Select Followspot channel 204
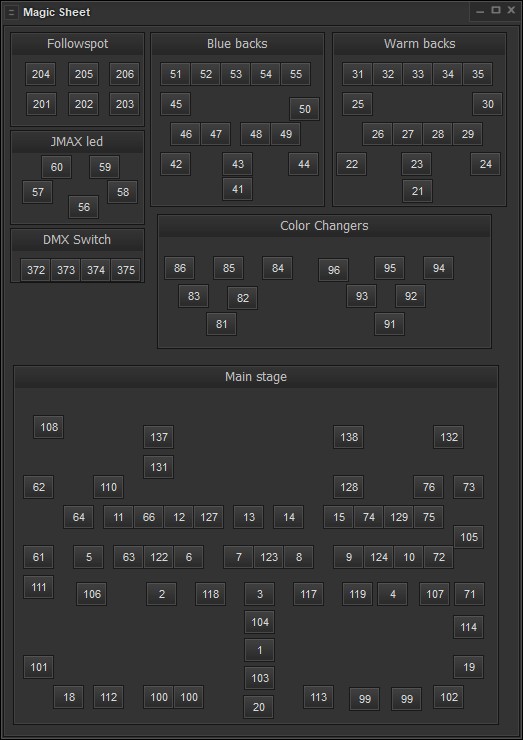 (41, 74)
